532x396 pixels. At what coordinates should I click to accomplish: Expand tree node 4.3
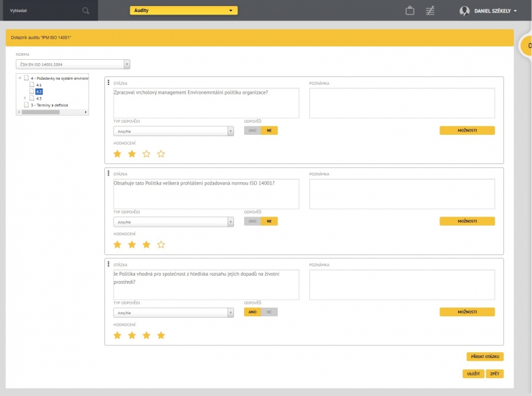(25, 98)
